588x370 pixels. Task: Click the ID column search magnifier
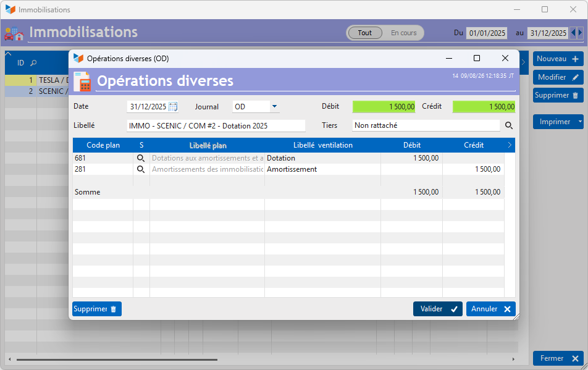click(33, 63)
